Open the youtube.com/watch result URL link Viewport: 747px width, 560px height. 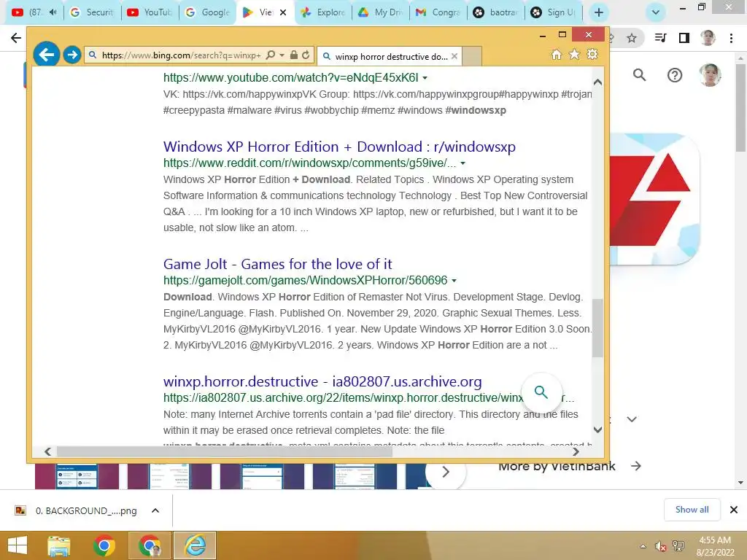pyautogui.click(x=290, y=77)
